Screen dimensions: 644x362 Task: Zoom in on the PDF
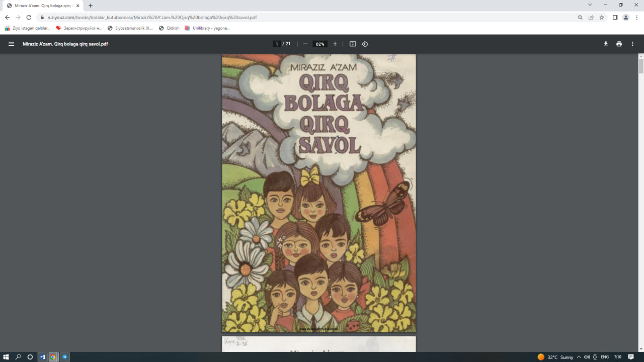click(335, 44)
